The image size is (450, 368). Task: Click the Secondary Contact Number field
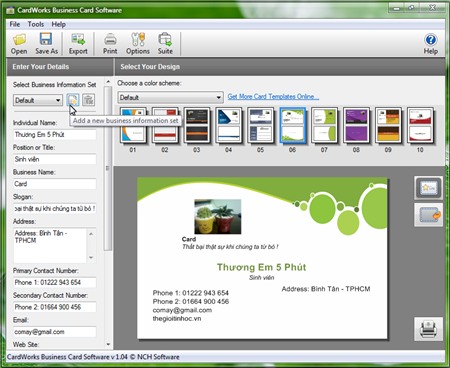pyautogui.click(x=55, y=307)
